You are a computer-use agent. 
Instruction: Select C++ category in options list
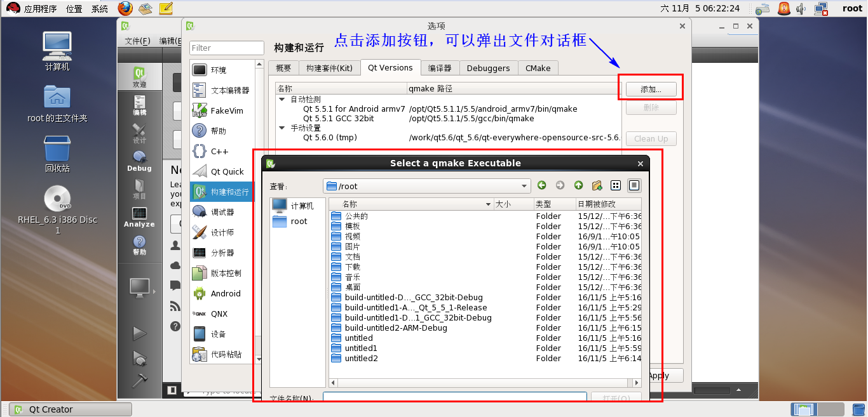[222, 151]
